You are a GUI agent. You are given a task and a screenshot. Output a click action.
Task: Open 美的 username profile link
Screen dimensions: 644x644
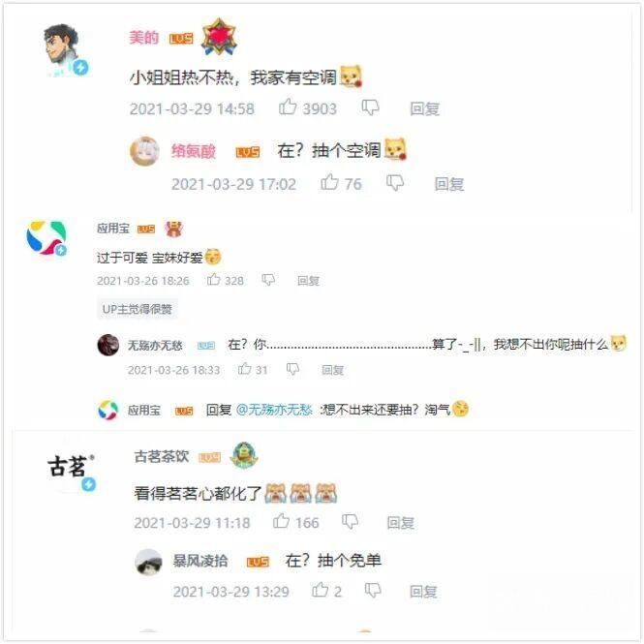pos(143,38)
